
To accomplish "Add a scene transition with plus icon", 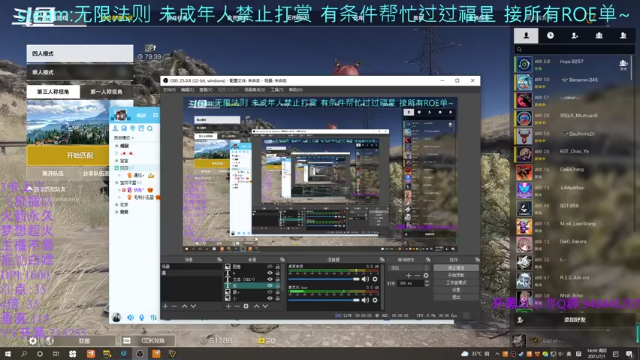I will point(408,276).
